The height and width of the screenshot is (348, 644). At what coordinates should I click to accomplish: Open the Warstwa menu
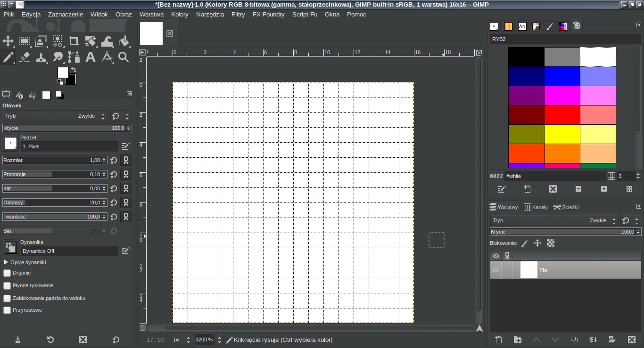[151, 14]
